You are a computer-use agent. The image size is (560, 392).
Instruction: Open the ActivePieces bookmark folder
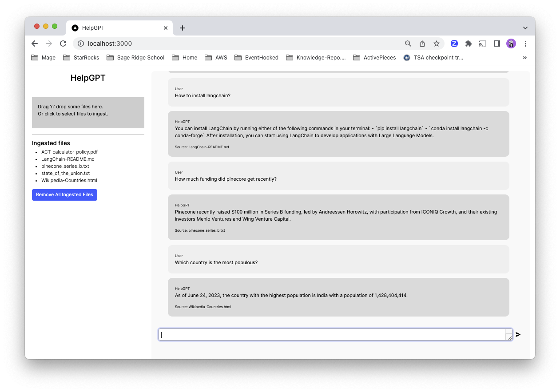[374, 58]
